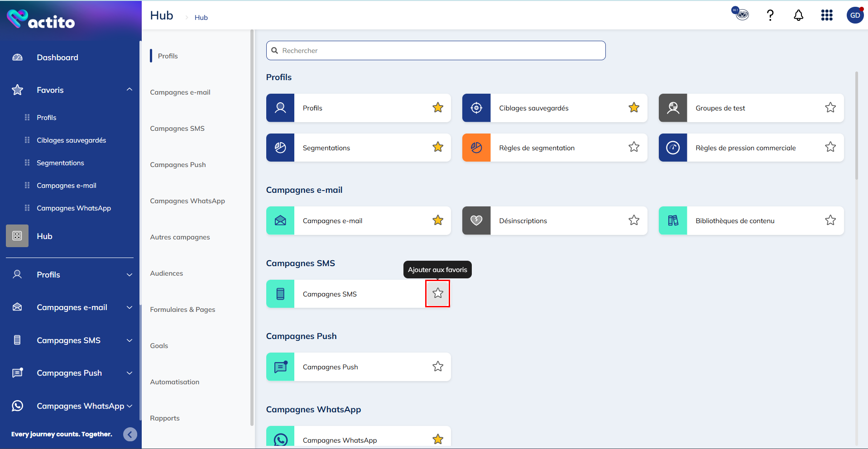Collapse sidebar with the arrow button
868x449 pixels.
coord(130,435)
